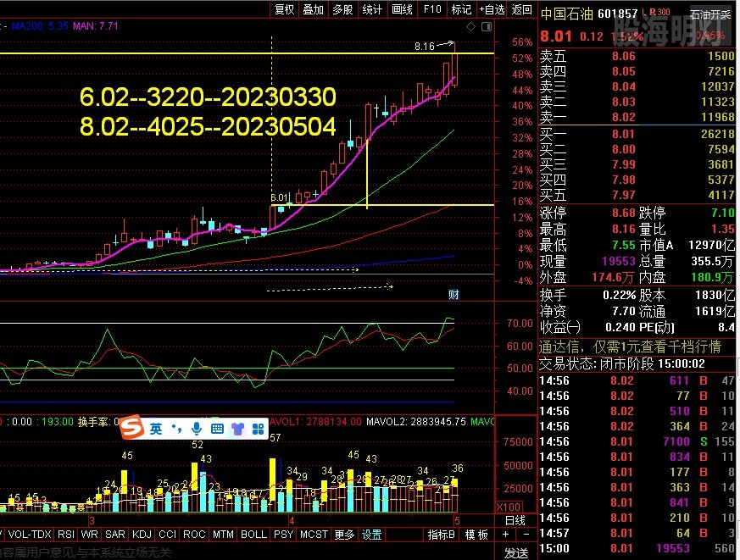Open the 叠加 overlay option
This screenshot has width=740, height=560.
click(313, 9)
